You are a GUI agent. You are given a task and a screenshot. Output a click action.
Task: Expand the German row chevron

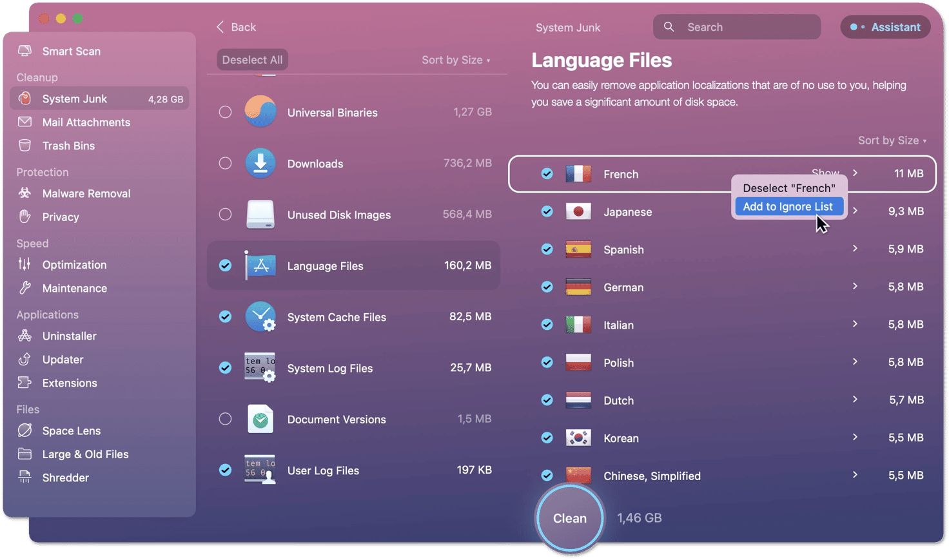[x=855, y=286]
